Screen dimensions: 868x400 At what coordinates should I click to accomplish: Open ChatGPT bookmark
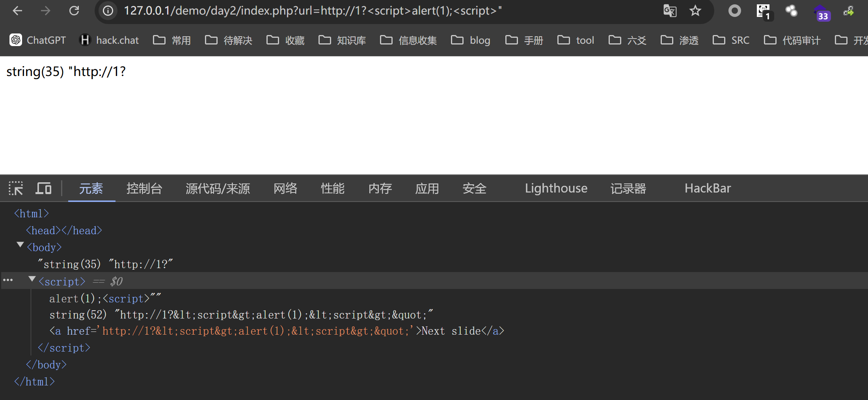pyautogui.click(x=38, y=40)
